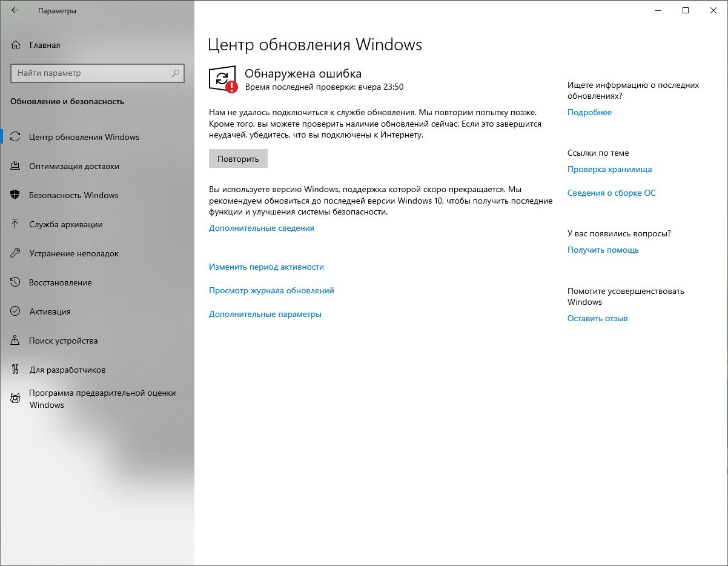Click the Безопасность Windows shield icon
The height and width of the screenshot is (566, 728).
tap(16, 195)
